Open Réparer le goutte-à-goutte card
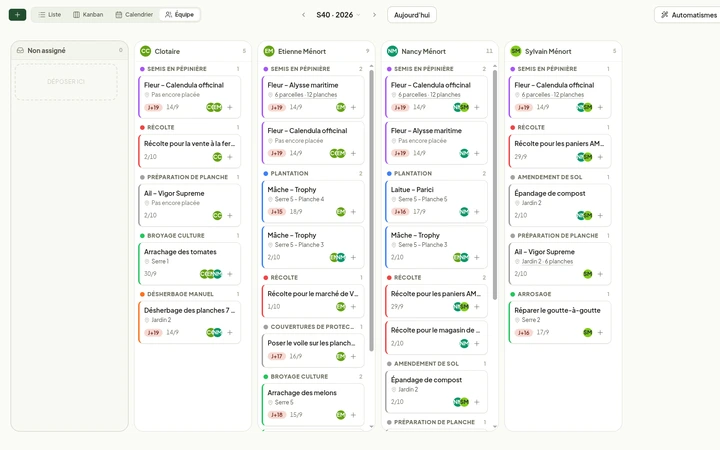 [560, 322]
